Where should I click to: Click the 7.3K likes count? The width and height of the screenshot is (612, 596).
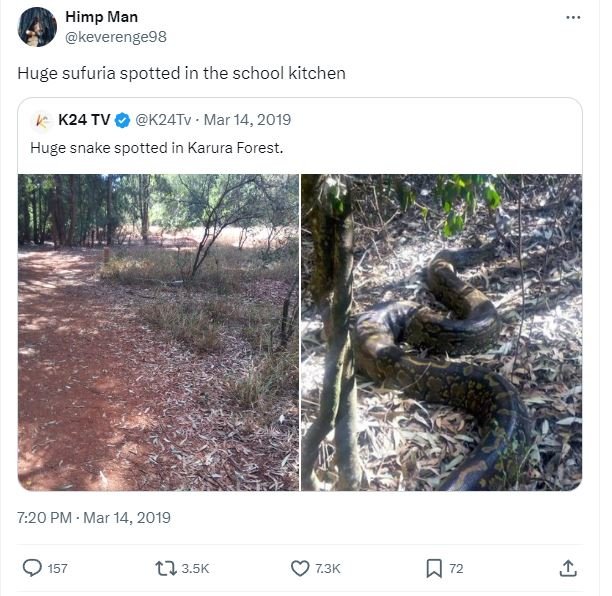click(x=328, y=568)
